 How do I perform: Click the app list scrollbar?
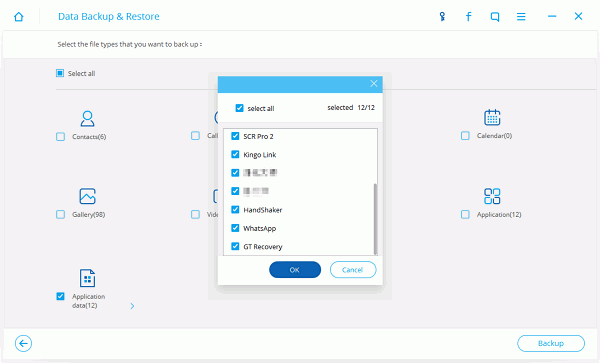click(x=375, y=219)
